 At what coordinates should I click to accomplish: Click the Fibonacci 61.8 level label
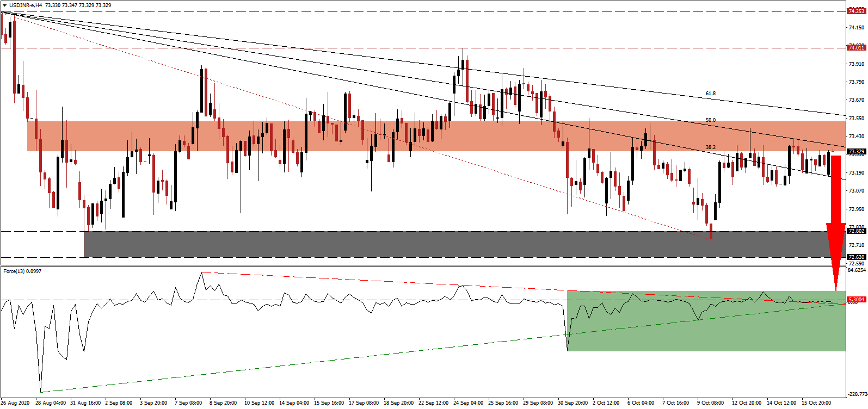(710, 94)
